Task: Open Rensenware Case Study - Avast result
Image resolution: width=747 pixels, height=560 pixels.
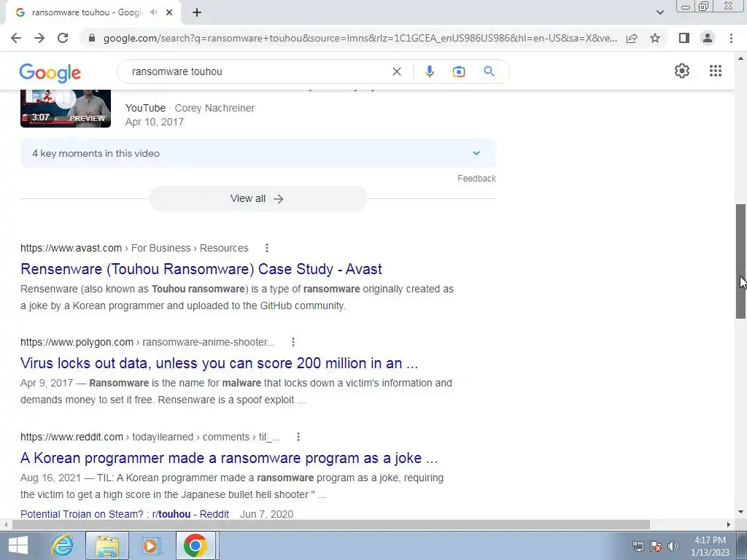Action: point(201,269)
